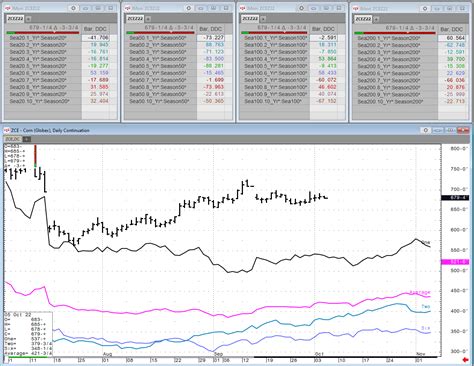
Task: Select row Sea50.7_Yr* Season50*
Action: (x=161, y=80)
